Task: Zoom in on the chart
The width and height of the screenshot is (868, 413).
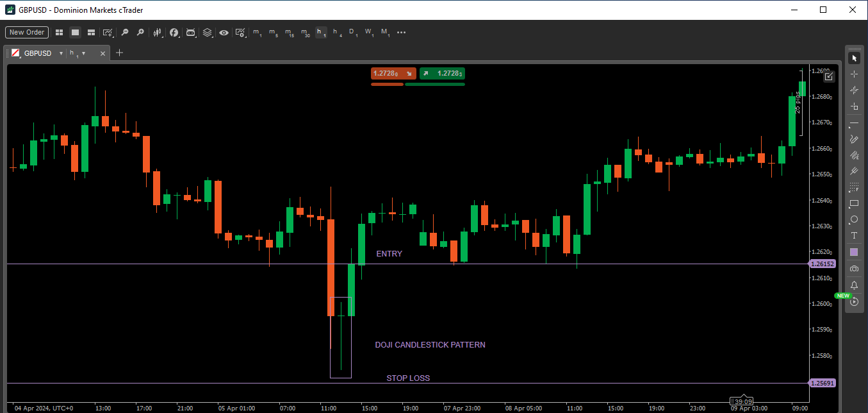Action: 140,32
